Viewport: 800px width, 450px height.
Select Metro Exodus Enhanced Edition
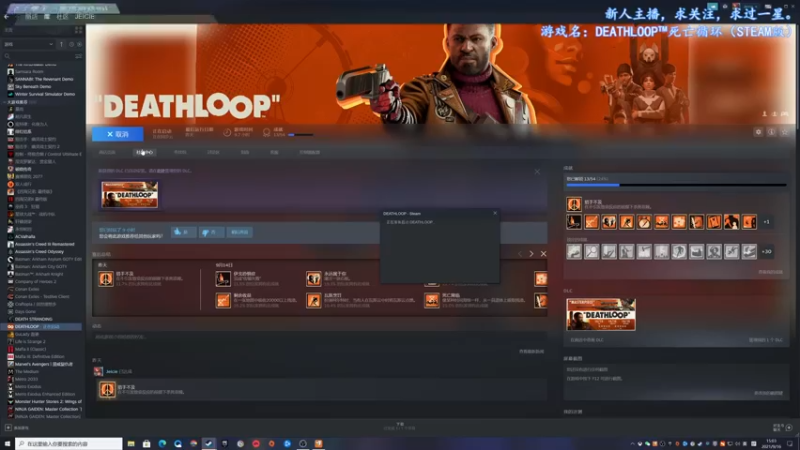tap(41, 394)
